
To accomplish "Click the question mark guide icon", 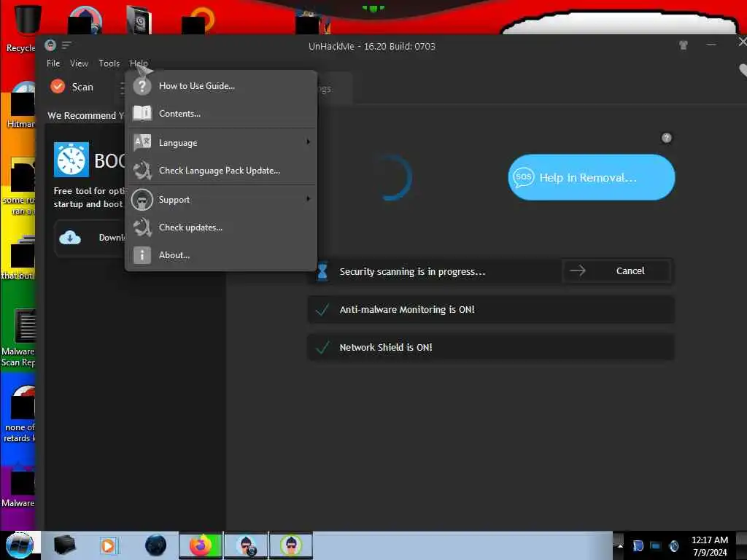I will click(142, 86).
